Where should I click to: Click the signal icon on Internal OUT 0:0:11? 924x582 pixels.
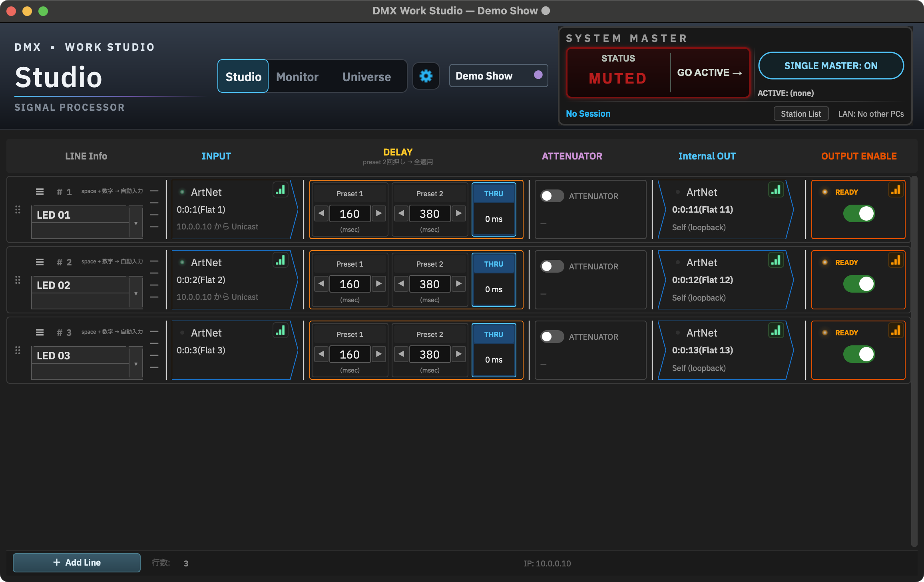[x=776, y=190]
